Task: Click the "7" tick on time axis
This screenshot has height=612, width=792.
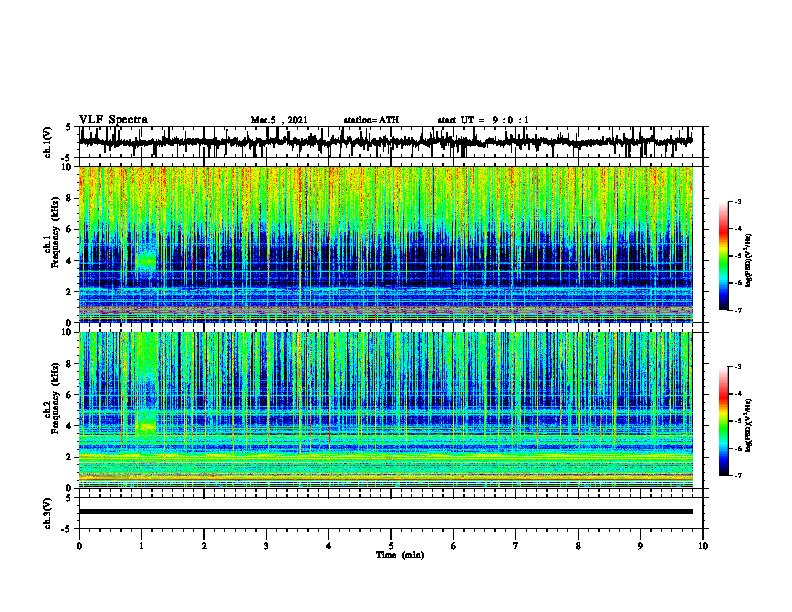Action: click(516, 546)
